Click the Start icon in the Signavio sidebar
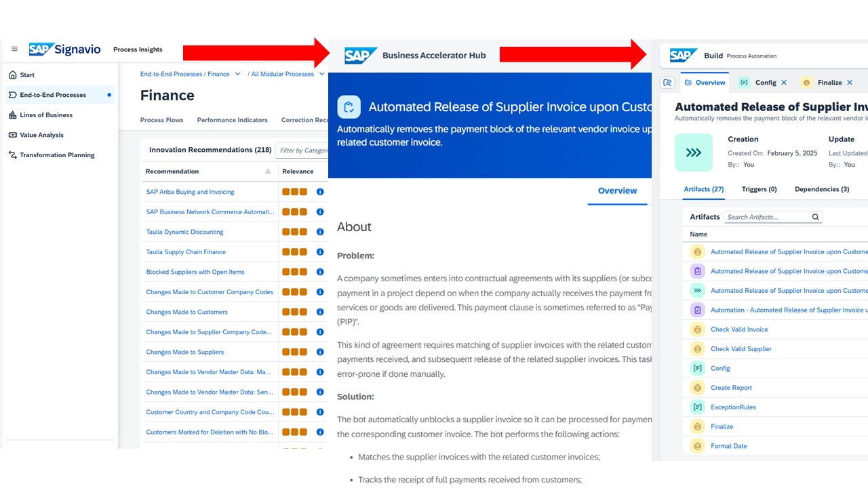The width and height of the screenshot is (868, 488). tap(13, 75)
